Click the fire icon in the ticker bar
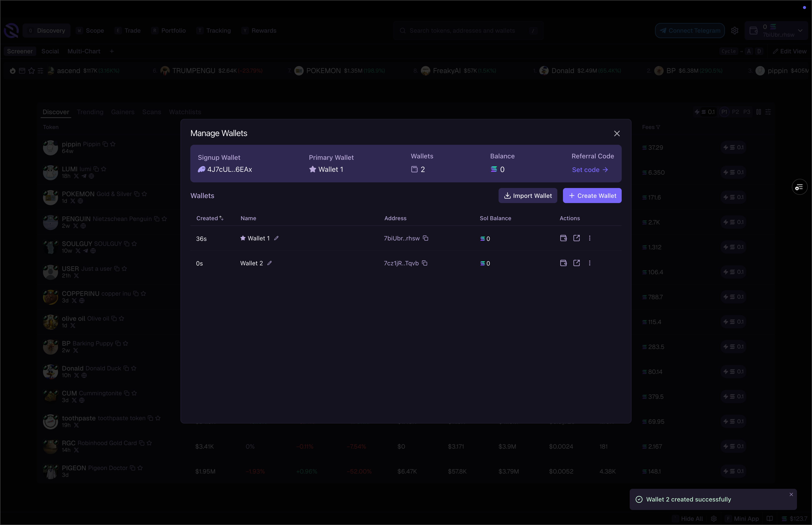 coord(13,71)
